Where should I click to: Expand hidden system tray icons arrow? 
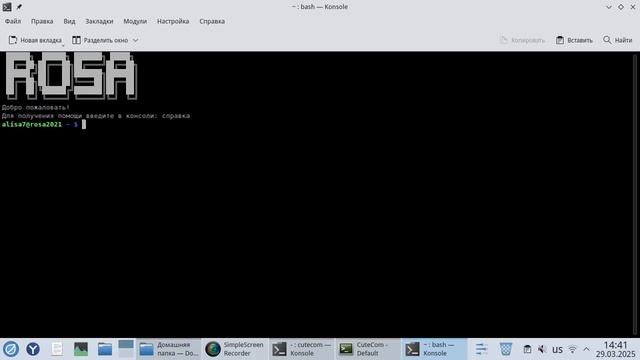point(587,349)
